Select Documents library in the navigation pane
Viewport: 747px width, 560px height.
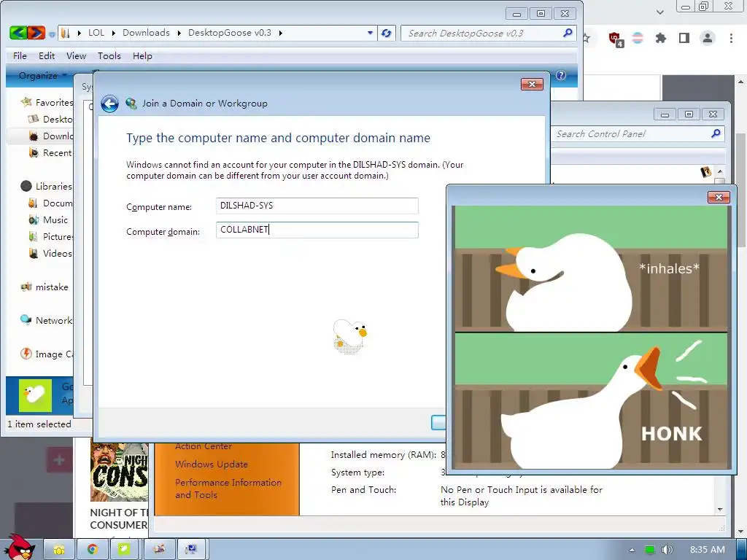click(x=50, y=203)
